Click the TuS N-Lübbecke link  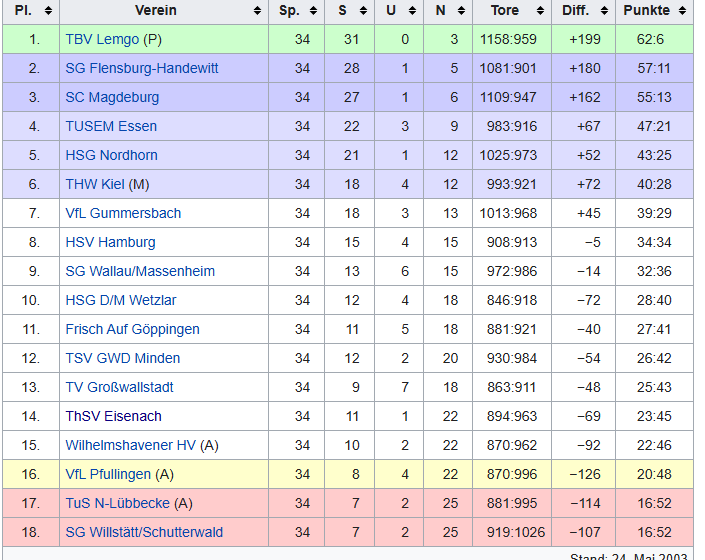tap(118, 503)
